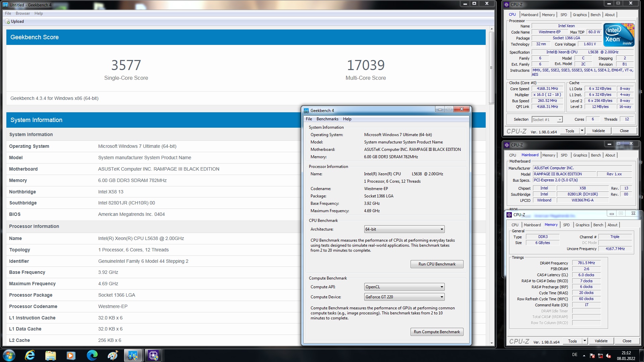This screenshot has height=362, width=644.
Task: Click Close button in Memory CPU-Z window
Action: click(627, 341)
